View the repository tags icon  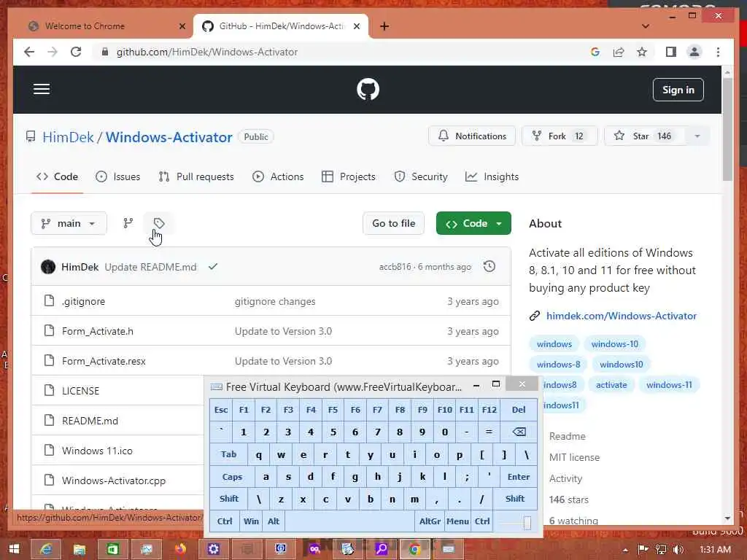159,223
